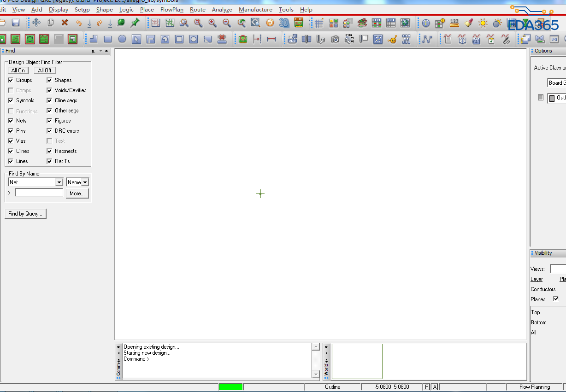Toggle the Voids/Cavities checkbox
Image resolution: width=566 pixels, height=392 pixels.
pos(49,90)
